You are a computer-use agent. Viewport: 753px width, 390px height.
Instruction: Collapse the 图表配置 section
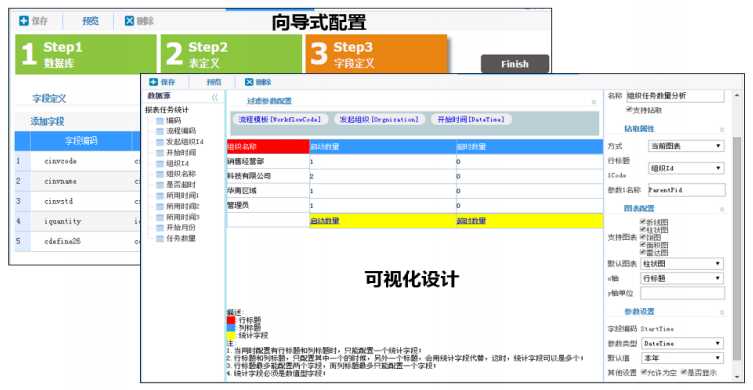[721, 209]
